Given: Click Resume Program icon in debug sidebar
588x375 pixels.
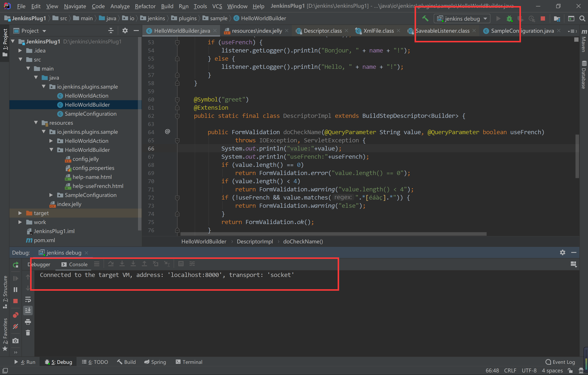Looking at the screenshot, I should (x=16, y=278).
